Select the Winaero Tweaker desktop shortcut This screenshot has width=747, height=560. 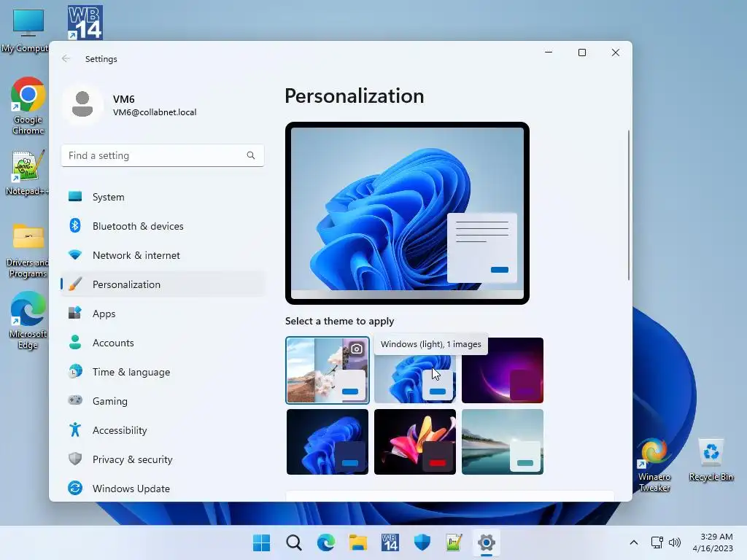click(654, 465)
